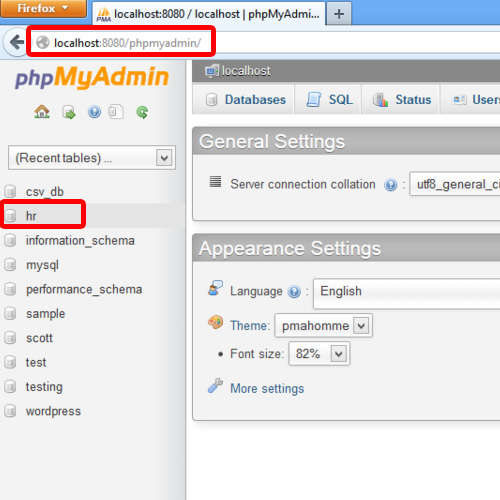Open the testing database
Image resolution: width=500 pixels, height=500 pixels.
coord(44,387)
